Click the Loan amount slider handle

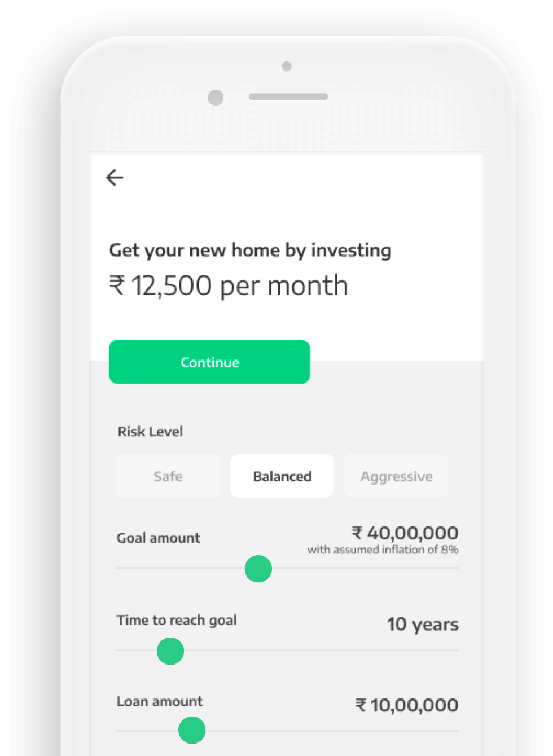pos(192,731)
